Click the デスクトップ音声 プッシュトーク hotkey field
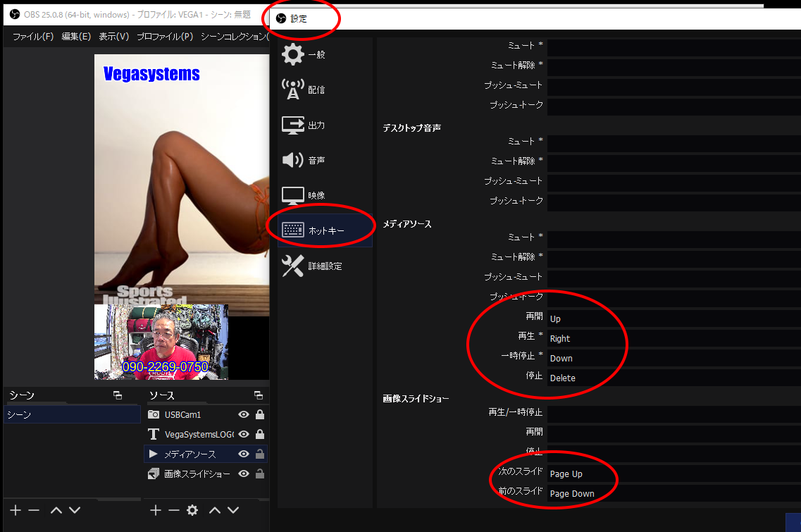The height and width of the screenshot is (532, 801). pyautogui.click(x=674, y=202)
